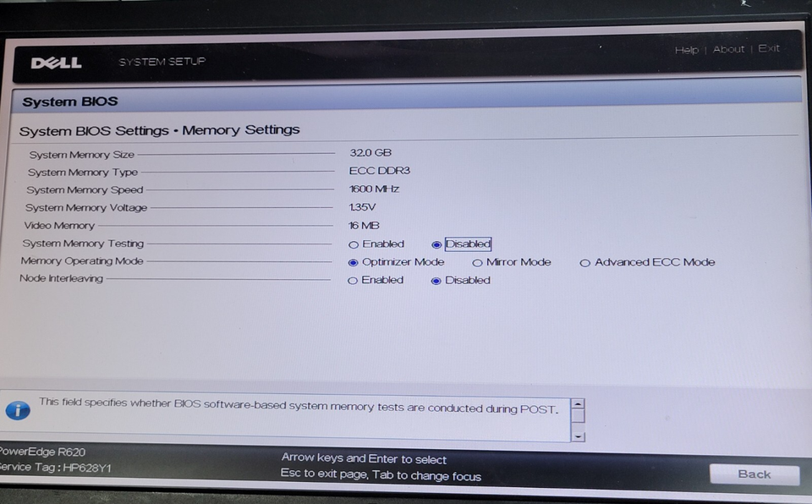The height and width of the screenshot is (504, 812).
Task: Select Mirror Mode for Memory Operating Mode
Action: 478,262
